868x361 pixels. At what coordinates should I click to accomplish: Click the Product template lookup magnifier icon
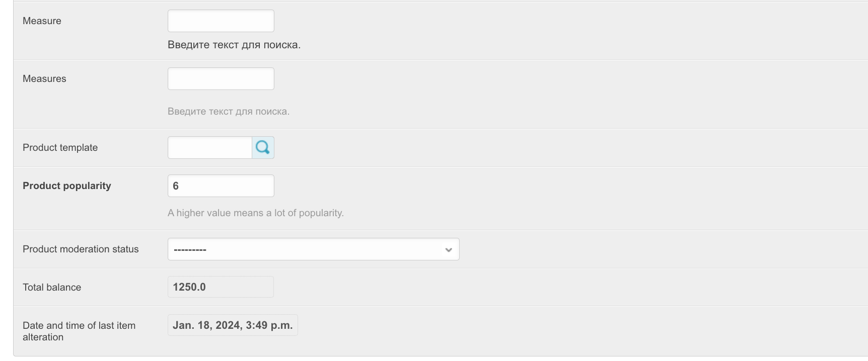pos(263,147)
